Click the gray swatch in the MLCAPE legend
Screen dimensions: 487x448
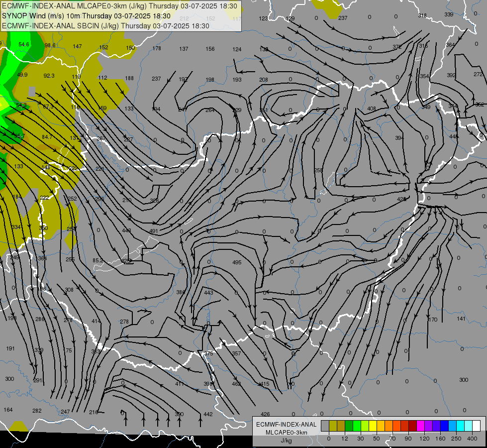click(x=325, y=426)
